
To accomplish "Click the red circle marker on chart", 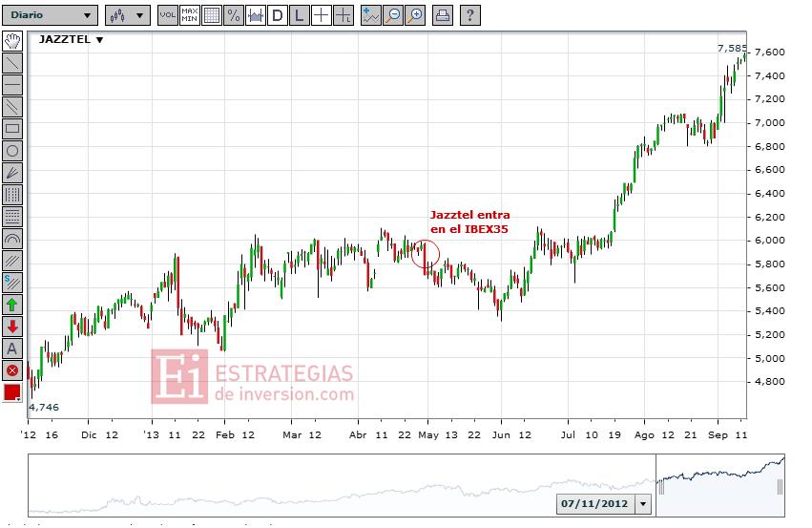I will click(x=426, y=254).
